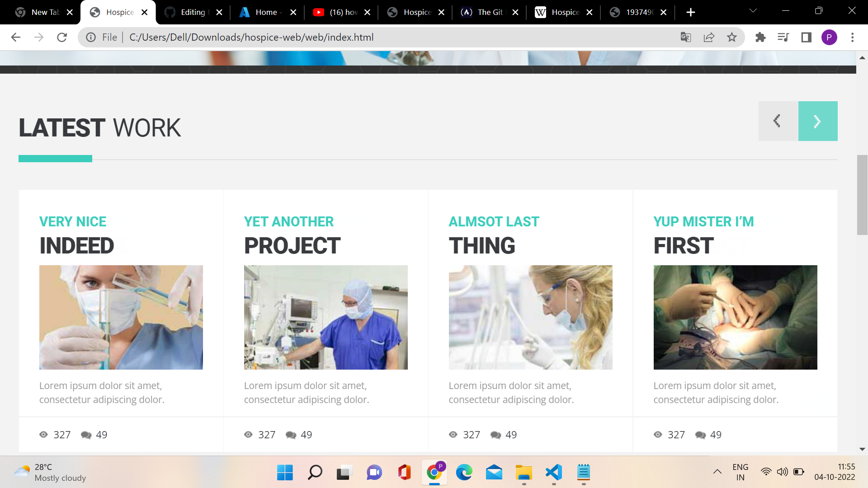
Task: Click comments icon under Project card
Action: (x=291, y=435)
